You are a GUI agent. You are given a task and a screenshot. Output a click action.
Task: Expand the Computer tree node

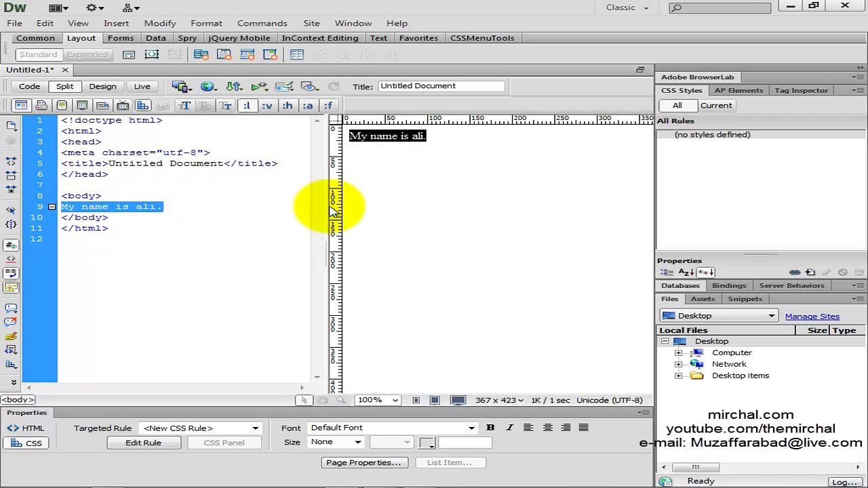pos(678,353)
